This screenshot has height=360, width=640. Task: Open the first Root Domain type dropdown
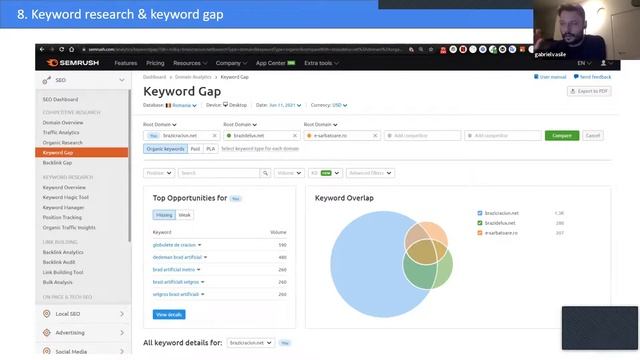point(160,124)
